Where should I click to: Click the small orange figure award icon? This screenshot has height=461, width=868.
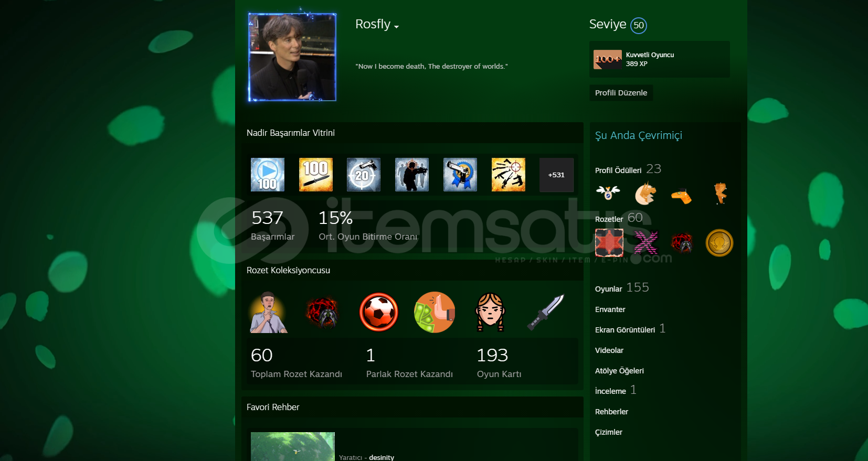pos(721,193)
